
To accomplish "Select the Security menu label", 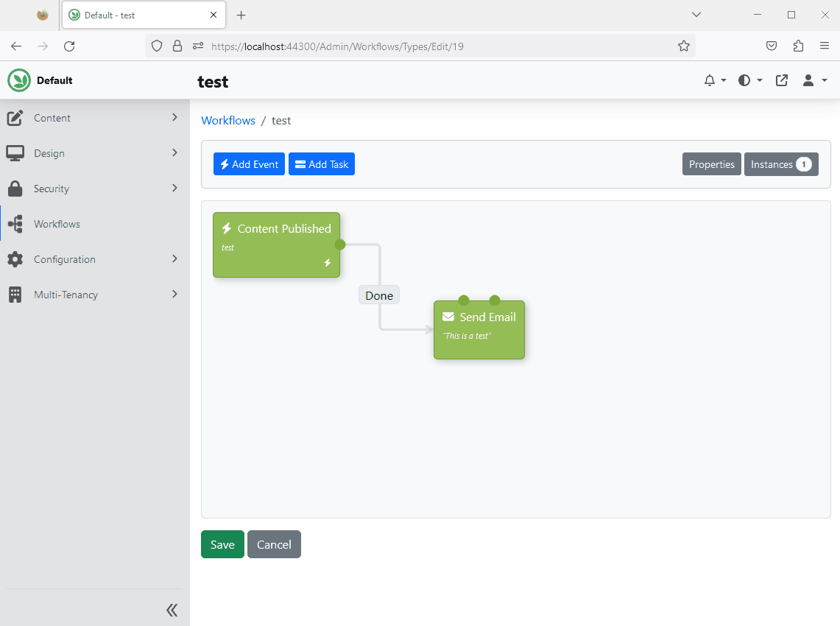I will (x=52, y=189).
